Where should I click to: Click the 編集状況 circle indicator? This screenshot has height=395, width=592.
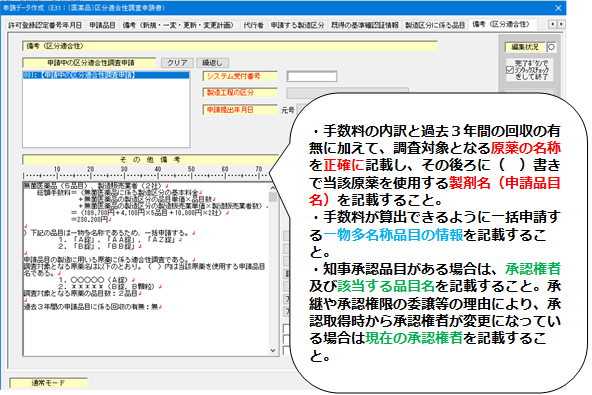(x=551, y=47)
